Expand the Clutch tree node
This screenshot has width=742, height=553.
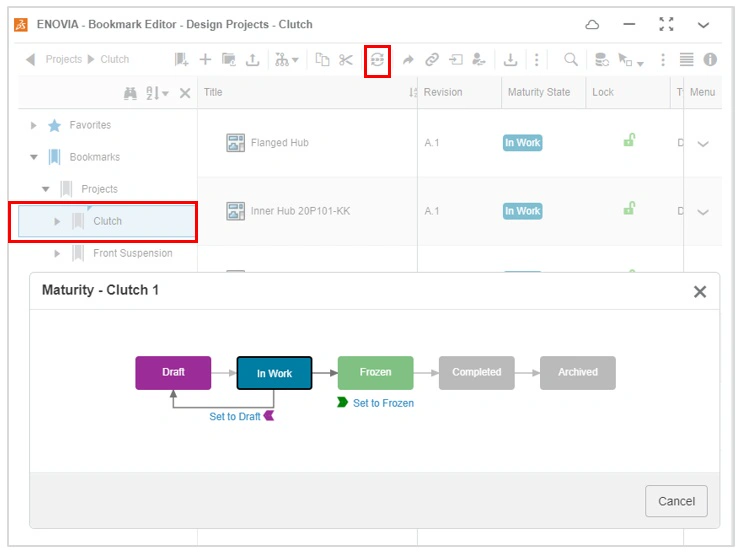coord(57,221)
